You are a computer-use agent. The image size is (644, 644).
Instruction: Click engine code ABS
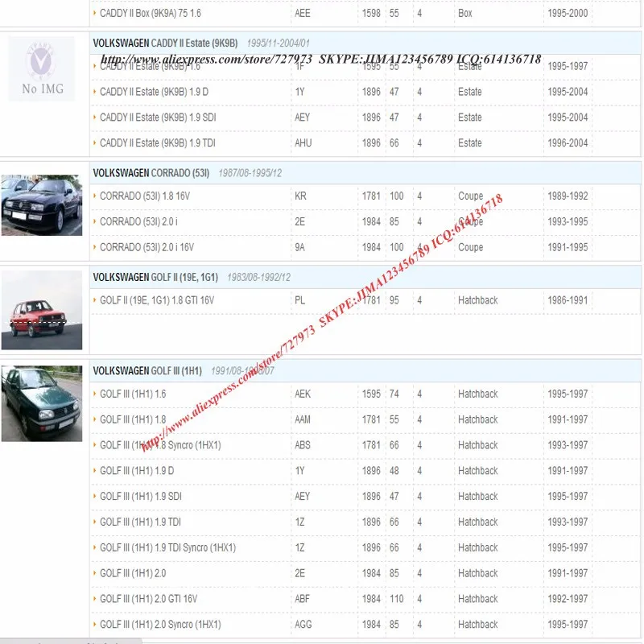[303, 445]
